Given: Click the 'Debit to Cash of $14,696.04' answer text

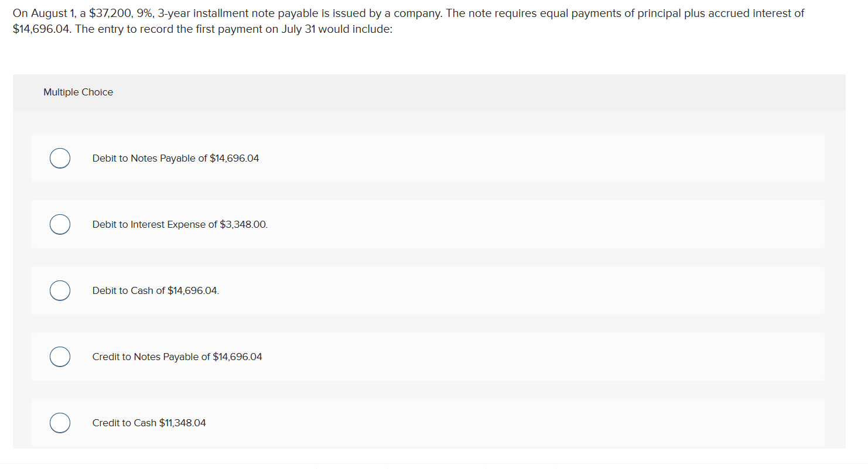Looking at the screenshot, I should 156,290.
